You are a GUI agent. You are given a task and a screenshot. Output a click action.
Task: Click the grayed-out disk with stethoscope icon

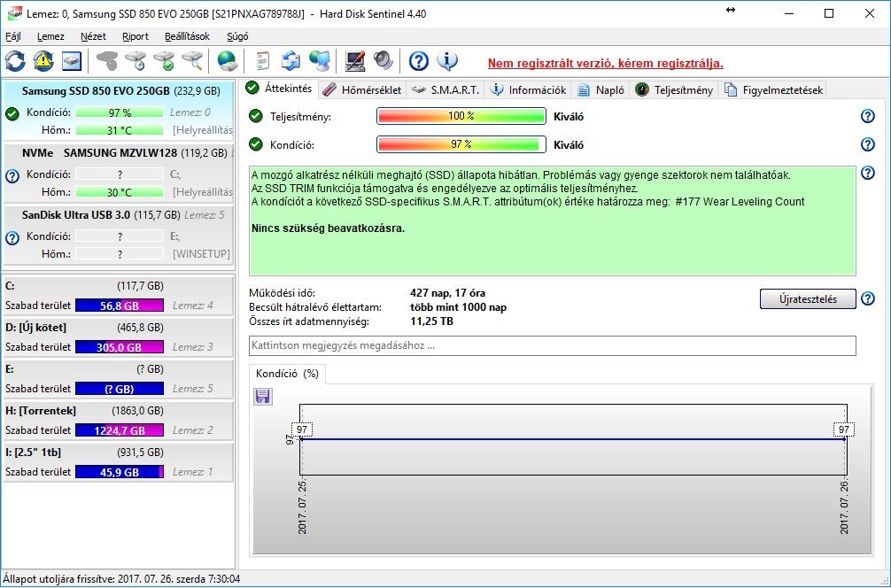pyautogui.click(x=107, y=61)
